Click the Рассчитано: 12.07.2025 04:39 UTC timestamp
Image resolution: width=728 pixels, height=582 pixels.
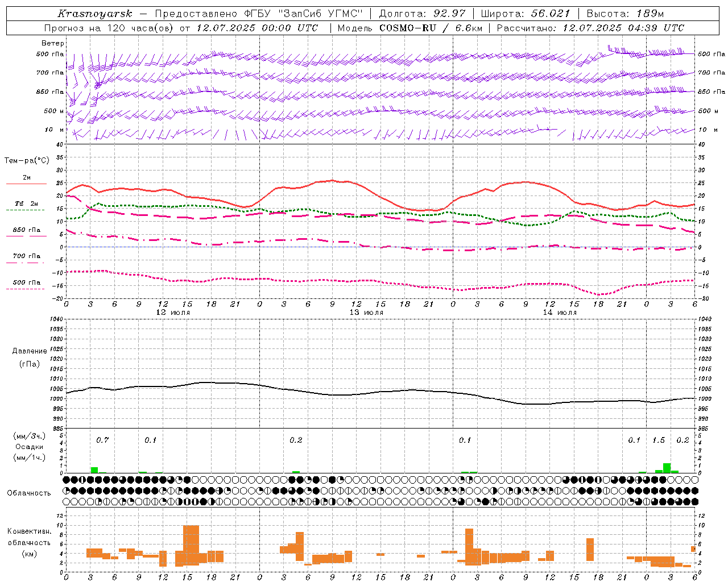tap(590, 28)
